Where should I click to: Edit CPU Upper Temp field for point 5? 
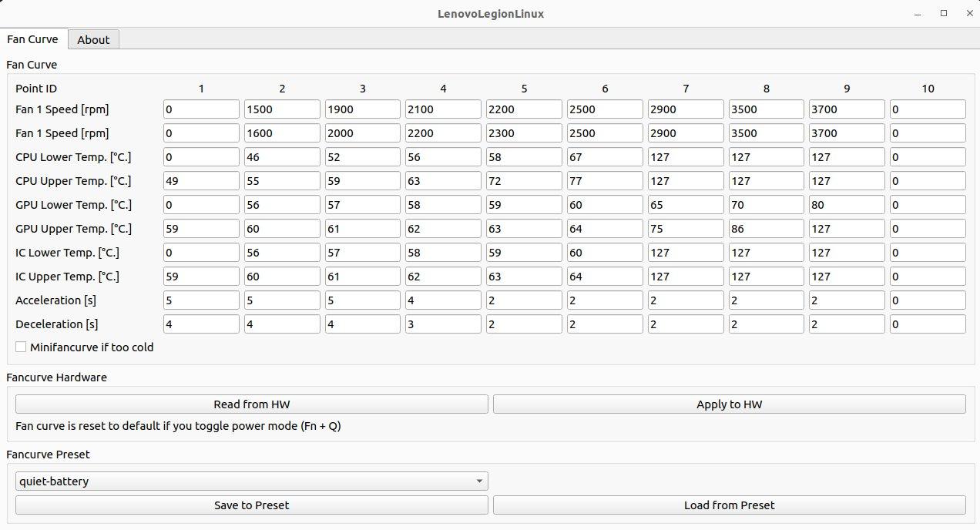525,181
